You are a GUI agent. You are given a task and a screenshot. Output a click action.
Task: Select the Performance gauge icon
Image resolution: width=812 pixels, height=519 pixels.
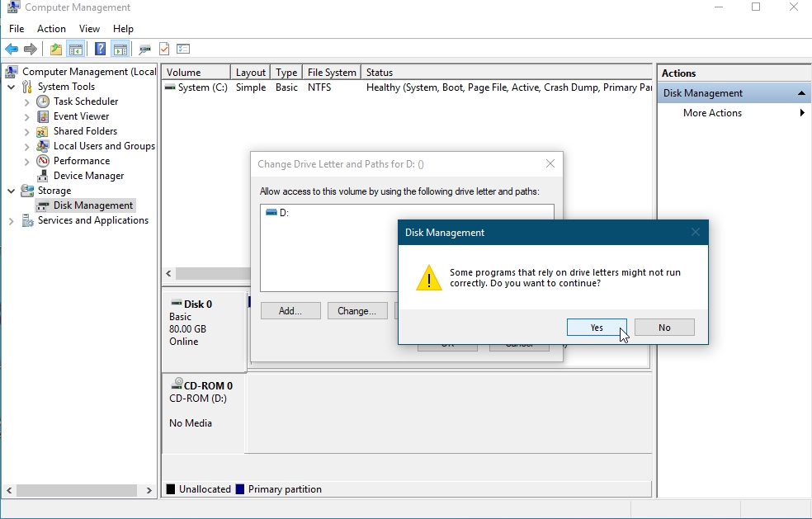pos(43,161)
